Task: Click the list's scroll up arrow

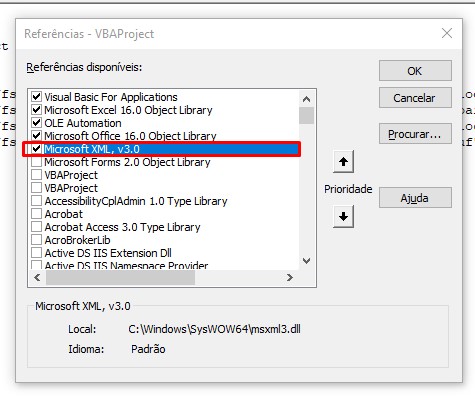Action: 306,99
